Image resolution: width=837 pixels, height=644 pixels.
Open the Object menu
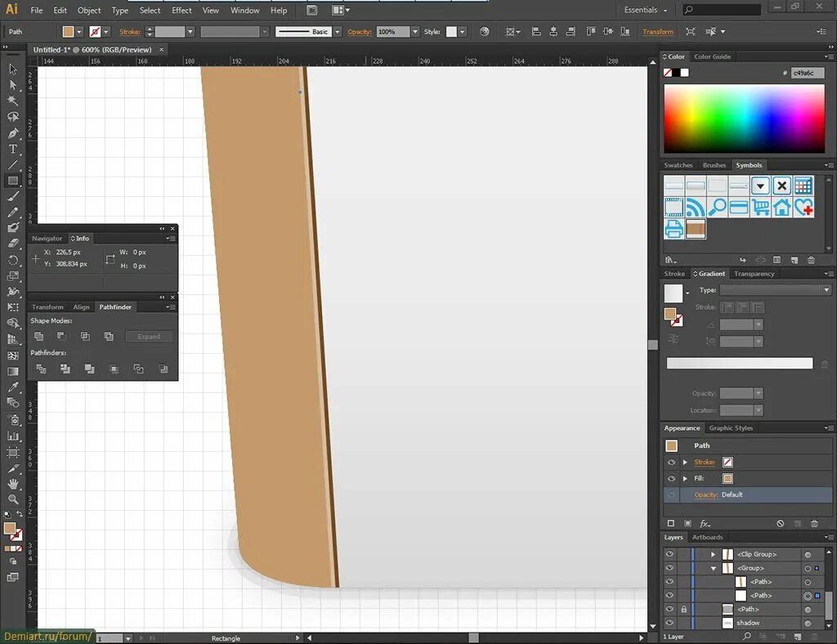[x=89, y=10]
